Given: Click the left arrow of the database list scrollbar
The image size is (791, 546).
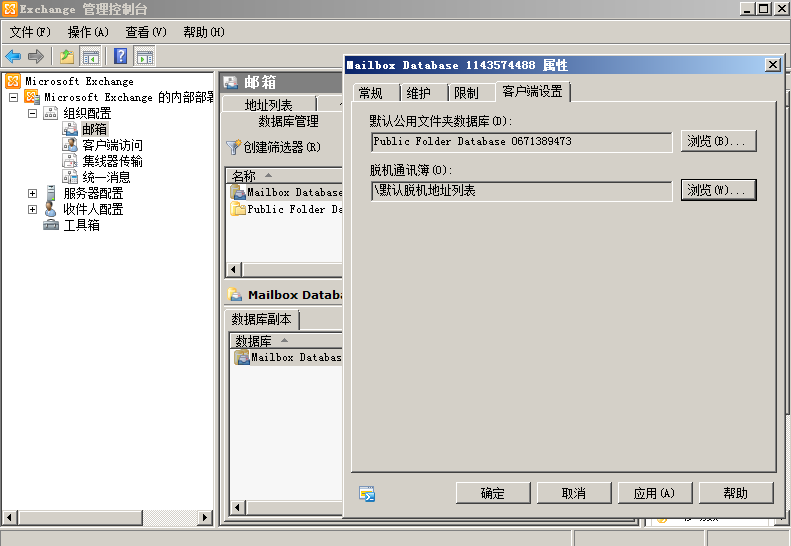Looking at the screenshot, I should [234, 269].
